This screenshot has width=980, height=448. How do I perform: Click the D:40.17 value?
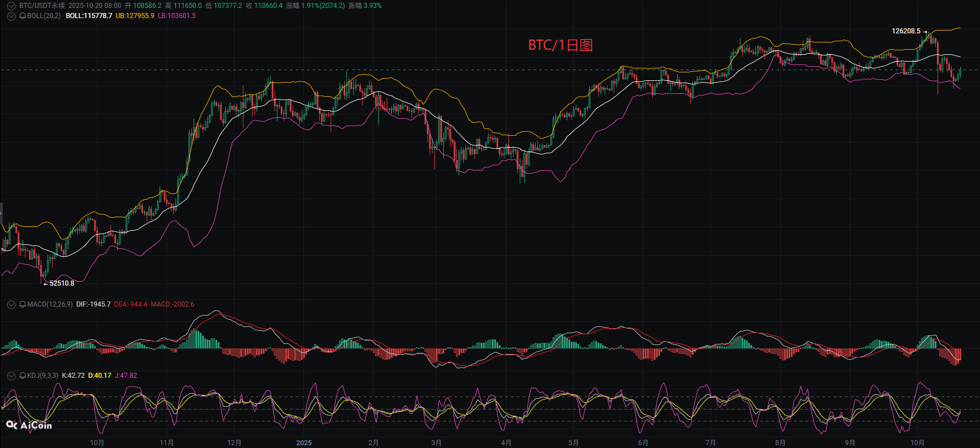(x=100, y=376)
